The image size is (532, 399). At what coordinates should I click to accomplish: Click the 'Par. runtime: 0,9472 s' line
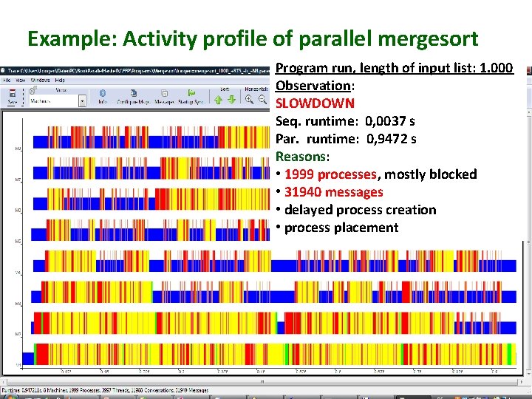pyautogui.click(x=346, y=139)
